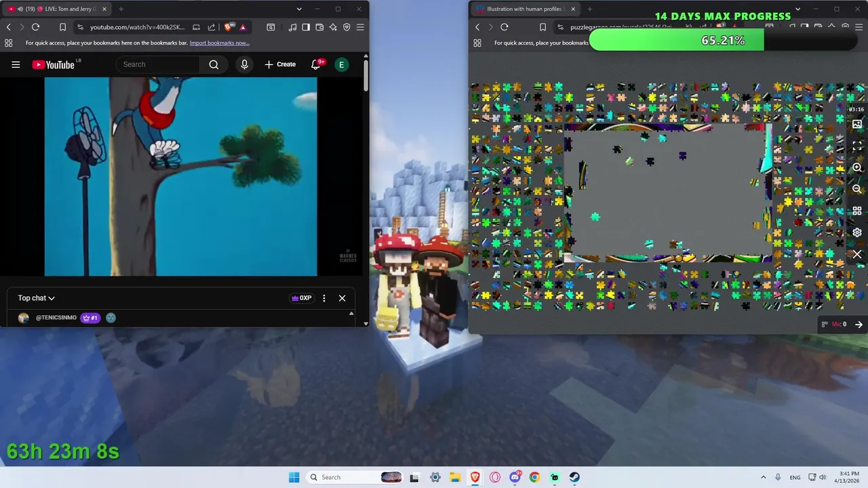Toggle the sidebar panel in the YouTube window
The image size is (868, 488).
click(x=306, y=27)
